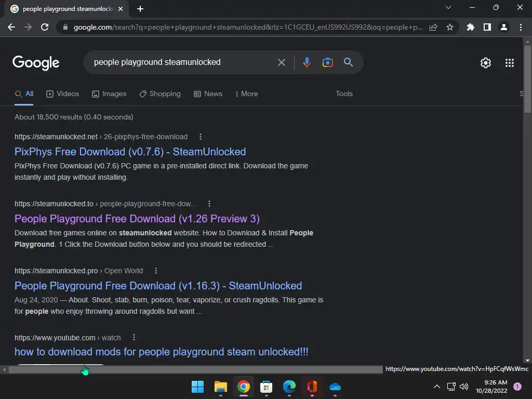Share this page icon in address bar
The image size is (532, 399).
click(x=433, y=27)
